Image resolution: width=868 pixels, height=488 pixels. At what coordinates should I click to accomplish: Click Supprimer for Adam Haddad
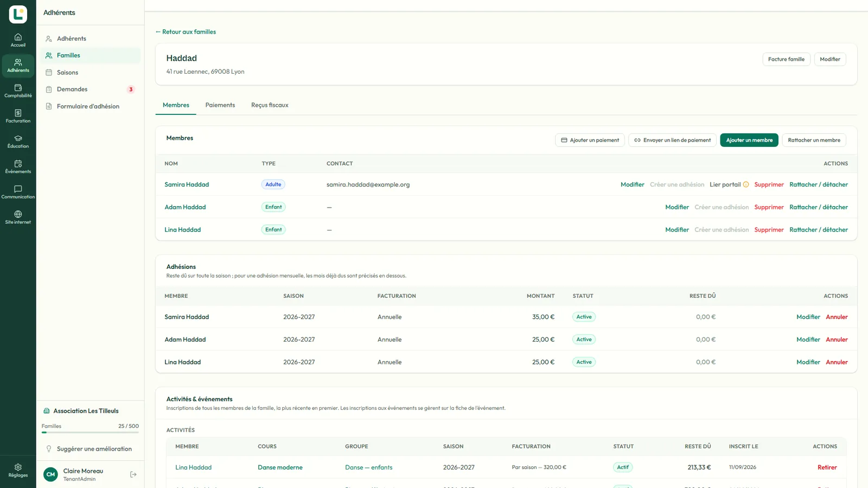[x=769, y=207]
